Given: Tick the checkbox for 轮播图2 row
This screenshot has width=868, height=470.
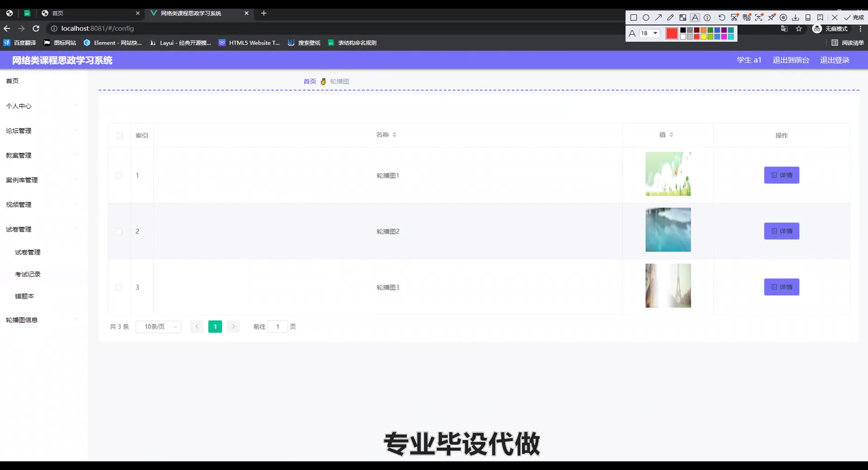Looking at the screenshot, I should (118, 231).
